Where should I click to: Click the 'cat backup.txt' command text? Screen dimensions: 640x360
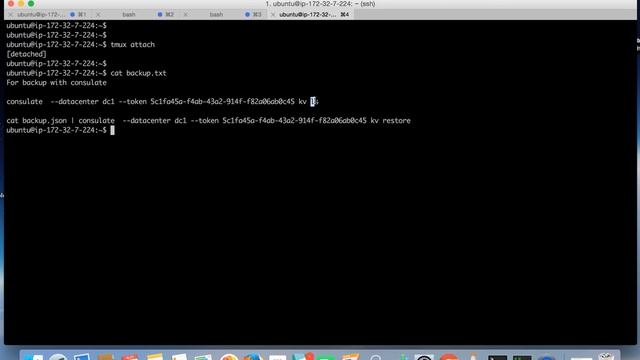138,73
